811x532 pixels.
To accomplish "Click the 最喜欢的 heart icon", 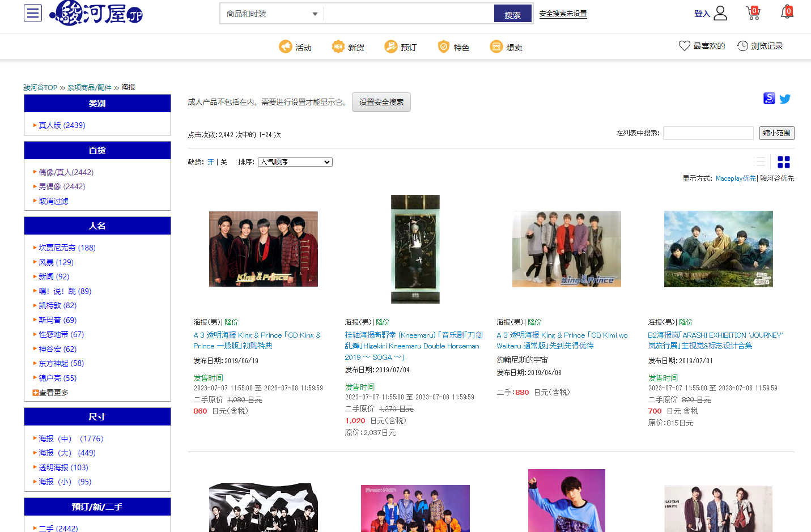I will point(685,46).
